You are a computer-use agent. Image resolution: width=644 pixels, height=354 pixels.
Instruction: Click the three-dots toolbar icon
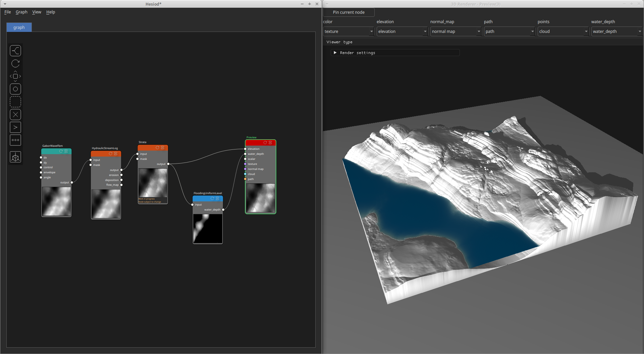pos(15,140)
